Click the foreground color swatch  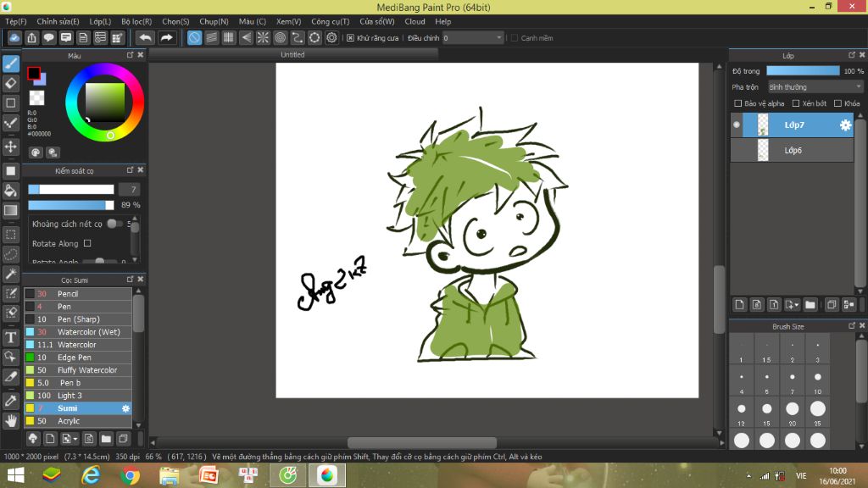pos(34,73)
